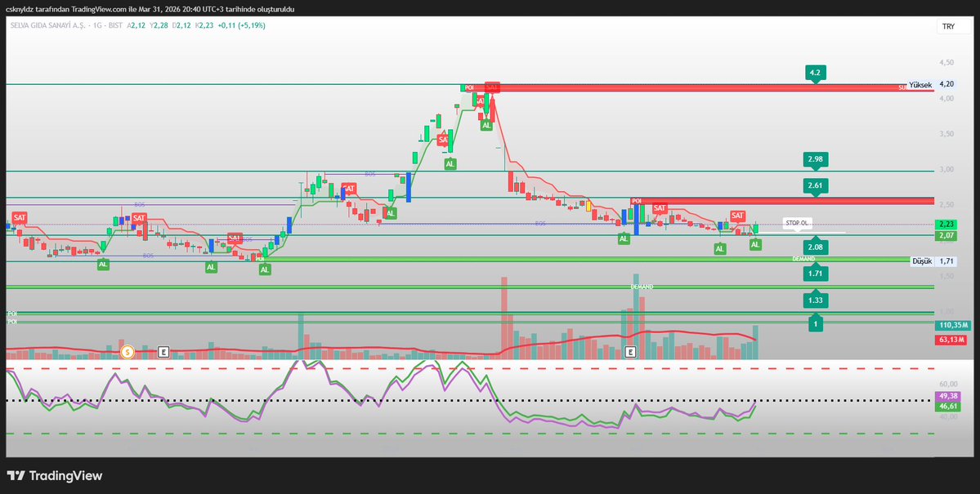980x494 pixels.
Task: Click the E earnings icon under tallest volume bars
Action: (x=630, y=352)
